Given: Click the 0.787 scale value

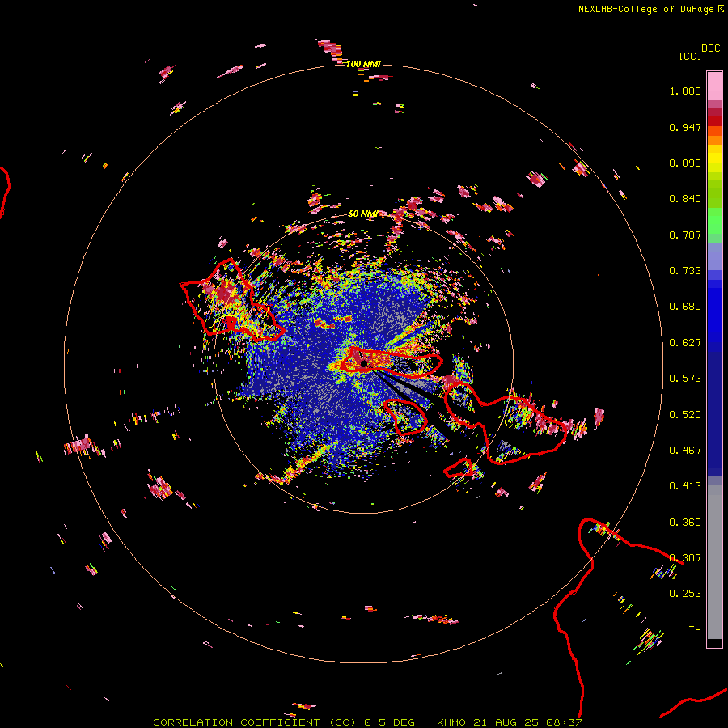Looking at the screenshot, I should tap(685, 235).
